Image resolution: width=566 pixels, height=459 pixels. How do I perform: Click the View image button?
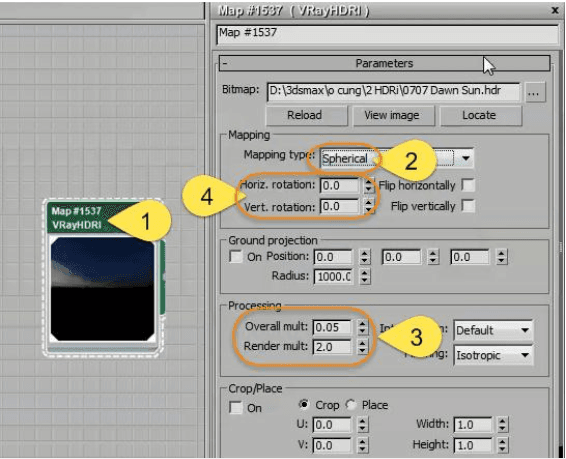tap(393, 115)
